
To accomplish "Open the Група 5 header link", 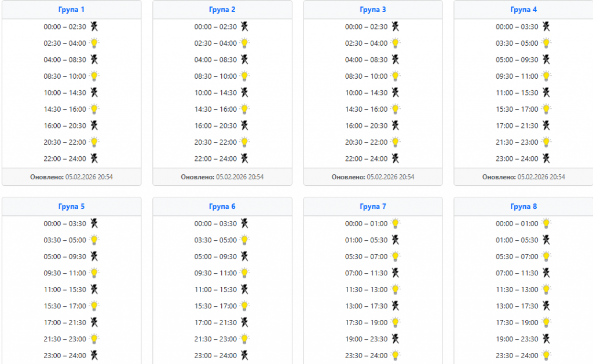I will tap(72, 207).
